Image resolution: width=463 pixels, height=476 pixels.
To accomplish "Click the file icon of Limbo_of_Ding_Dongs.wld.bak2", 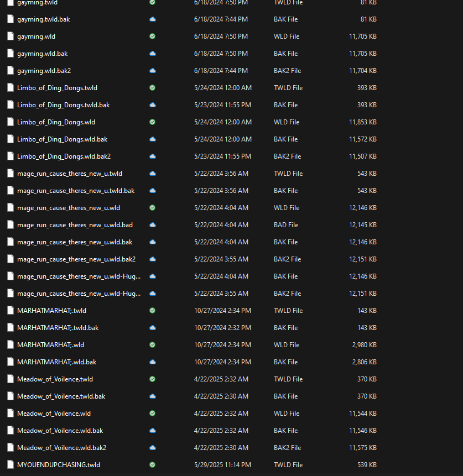I will 11,156.
